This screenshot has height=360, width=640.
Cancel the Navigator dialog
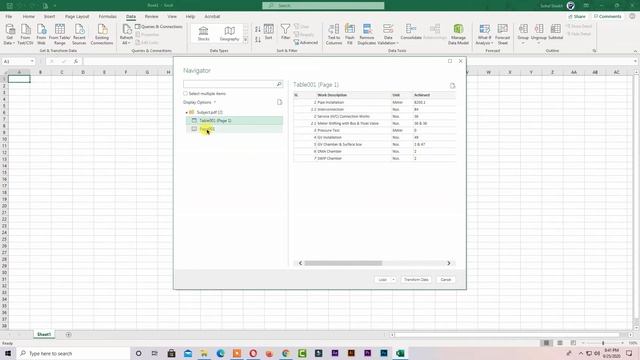[446, 280]
